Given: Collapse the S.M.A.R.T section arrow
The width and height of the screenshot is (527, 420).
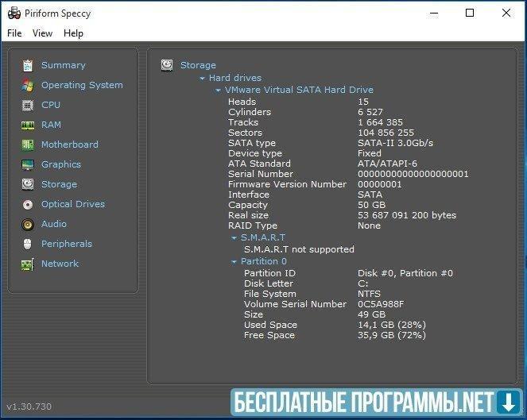Looking at the screenshot, I should pyautogui.click(x=234, y=238).
